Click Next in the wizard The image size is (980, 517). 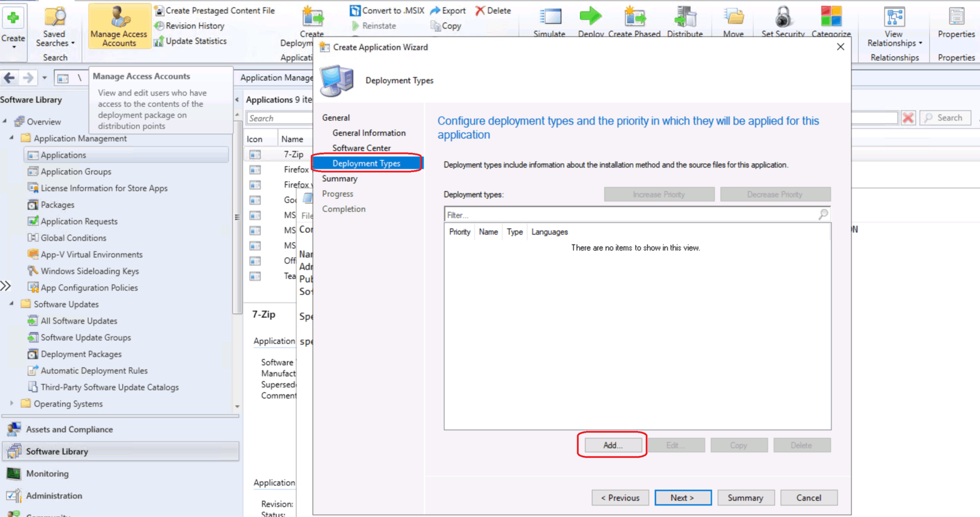pyautogui.click(x=683, y=497)
